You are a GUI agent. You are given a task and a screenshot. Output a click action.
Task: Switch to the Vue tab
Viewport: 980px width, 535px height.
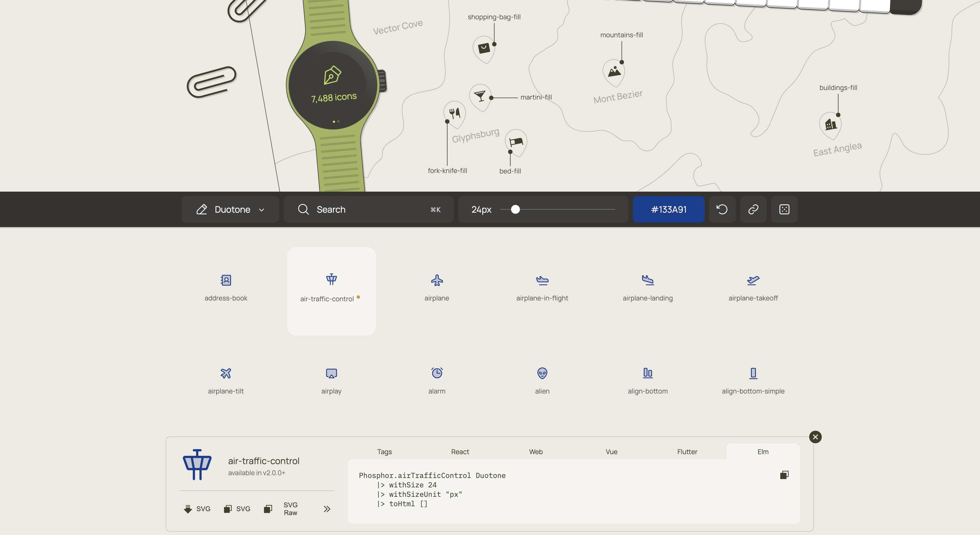click(x=611, y=451)
